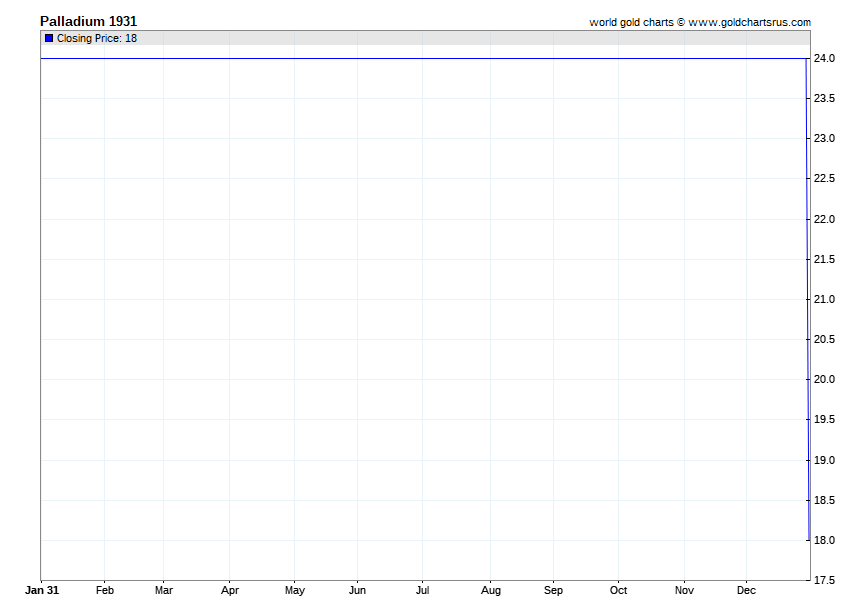Image resolution: width=850 pixels, height=616 pixels.
Task: Click the 'Dec' x-axis label
Action: (746, 590)
